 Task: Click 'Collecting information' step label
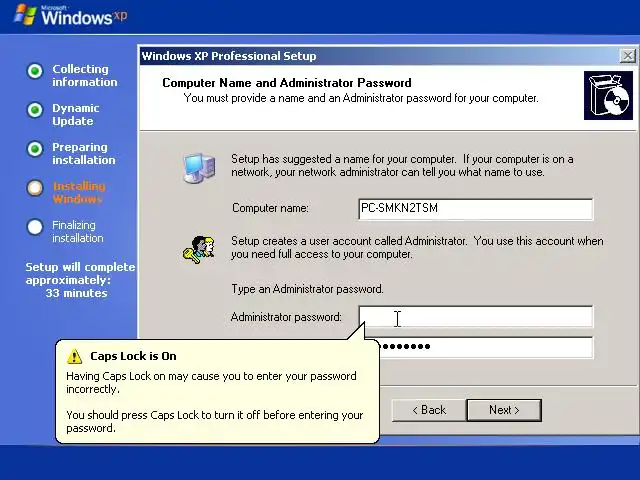click(84, 76)
